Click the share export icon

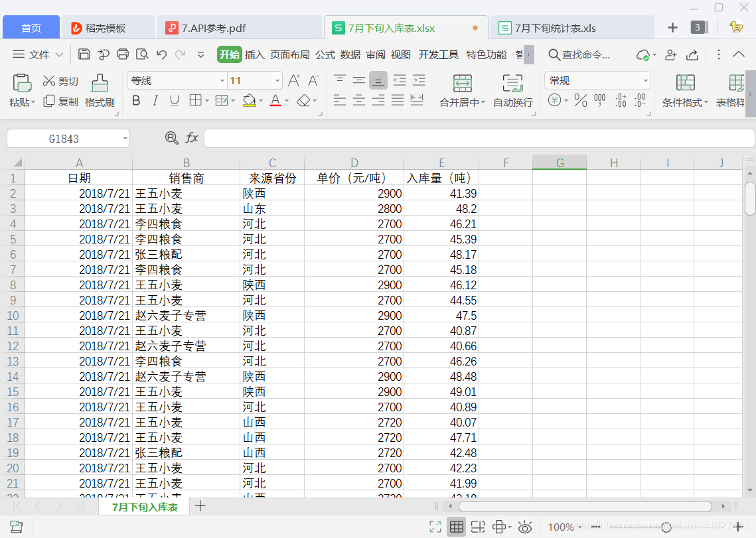click(x=692, y=54)
